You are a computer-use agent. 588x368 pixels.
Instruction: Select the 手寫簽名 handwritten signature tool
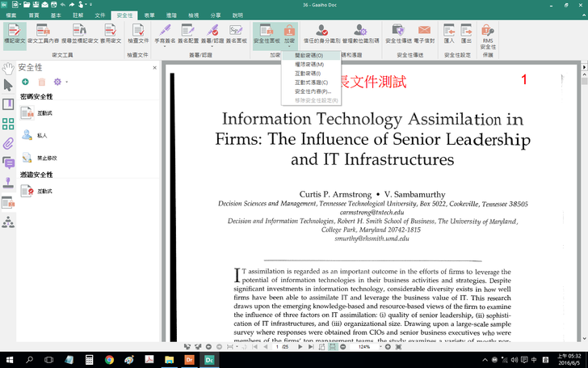[x=164, y=34]
